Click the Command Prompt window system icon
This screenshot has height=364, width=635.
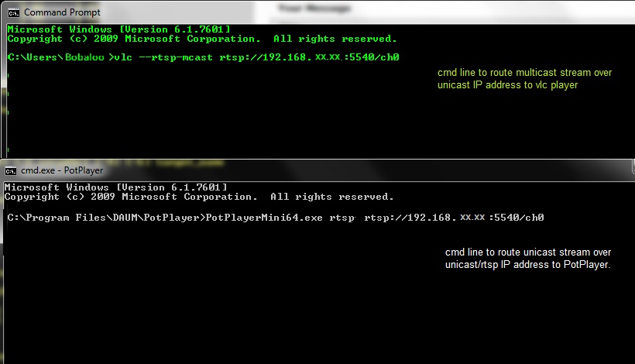click(13, 13)
